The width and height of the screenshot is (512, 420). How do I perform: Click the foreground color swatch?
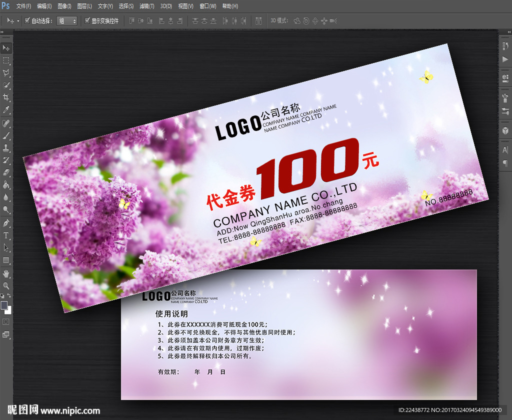point(4,305)
